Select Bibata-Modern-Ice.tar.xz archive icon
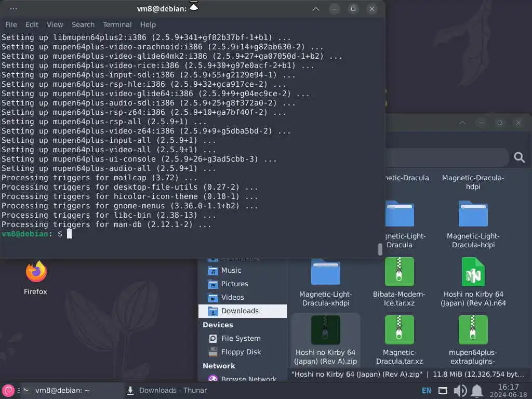The image size is (532, 399). pyautogui.click(x=399, y=271)
